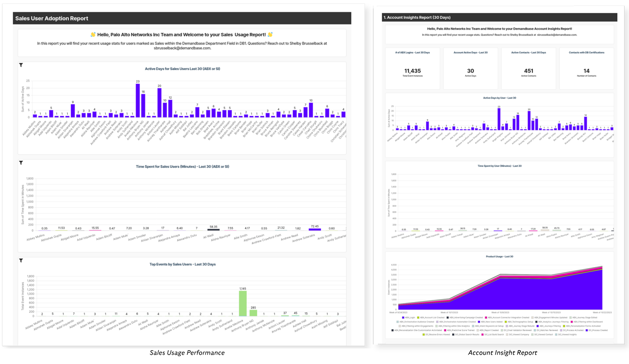Select the 72.45 bar in Time Spent for Sales Users
The image size is (629, 364).
pyautogui.click(x=314, y=229)
